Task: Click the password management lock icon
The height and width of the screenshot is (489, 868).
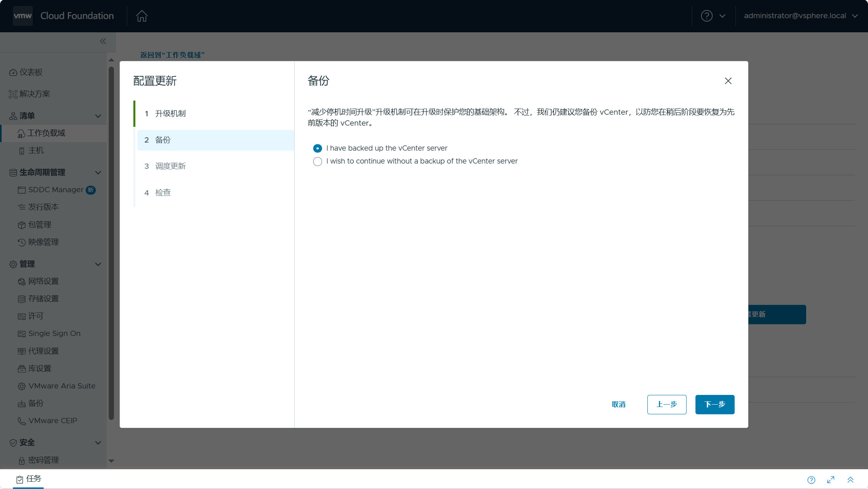Action: [x=22, y=460]
